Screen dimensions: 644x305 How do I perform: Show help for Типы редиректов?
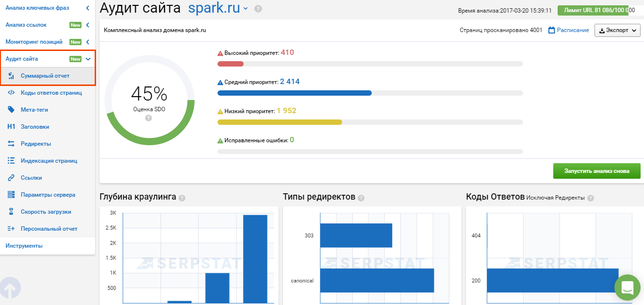click(361, 198)
